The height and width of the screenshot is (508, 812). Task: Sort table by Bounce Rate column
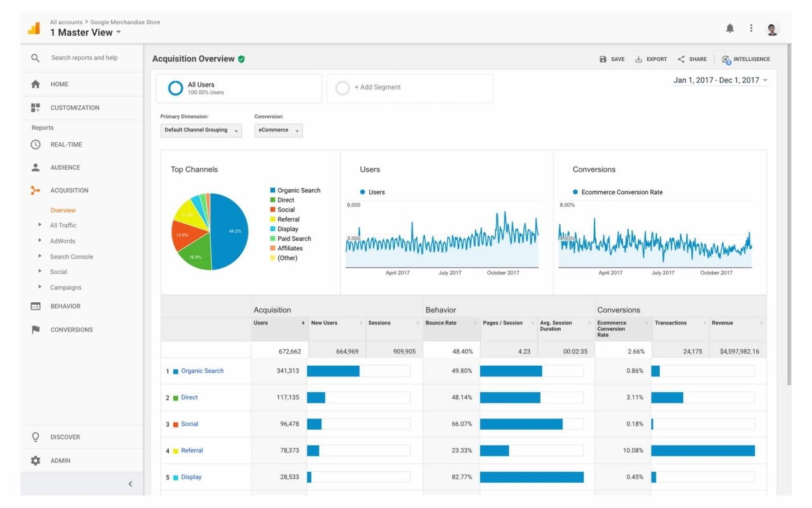452,323
